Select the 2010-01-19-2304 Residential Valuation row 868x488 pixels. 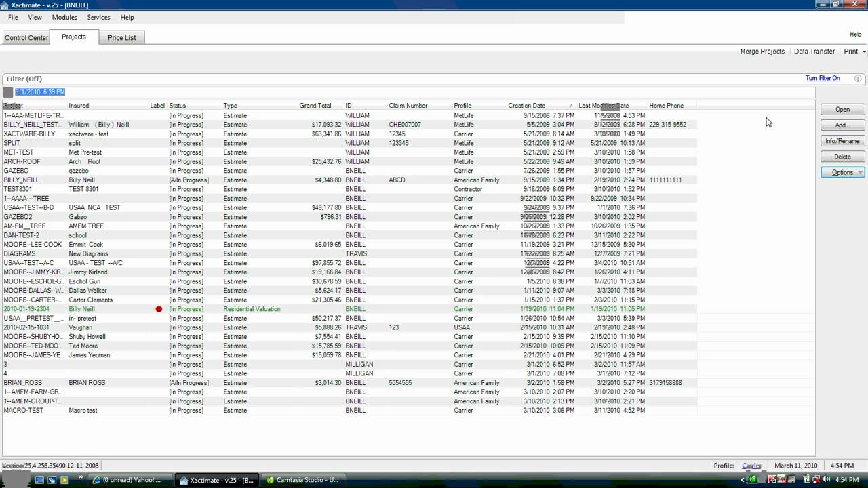point(350,309)
